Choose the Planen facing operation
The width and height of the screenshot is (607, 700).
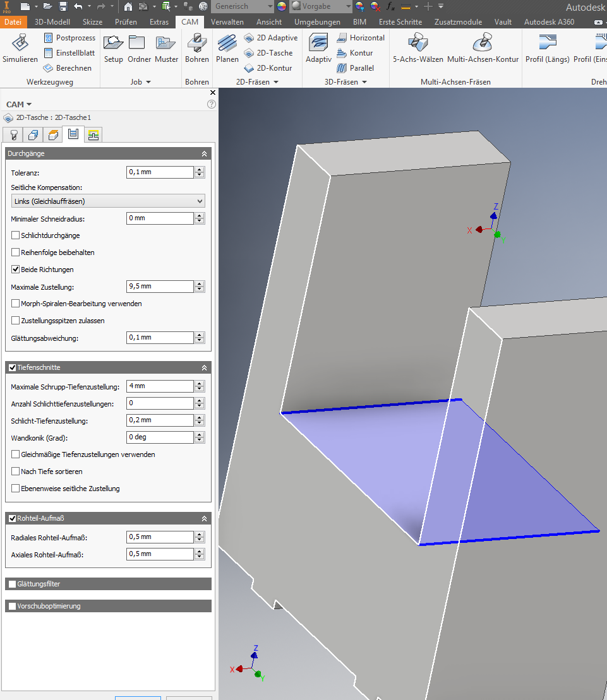click(x=227, y=44)
